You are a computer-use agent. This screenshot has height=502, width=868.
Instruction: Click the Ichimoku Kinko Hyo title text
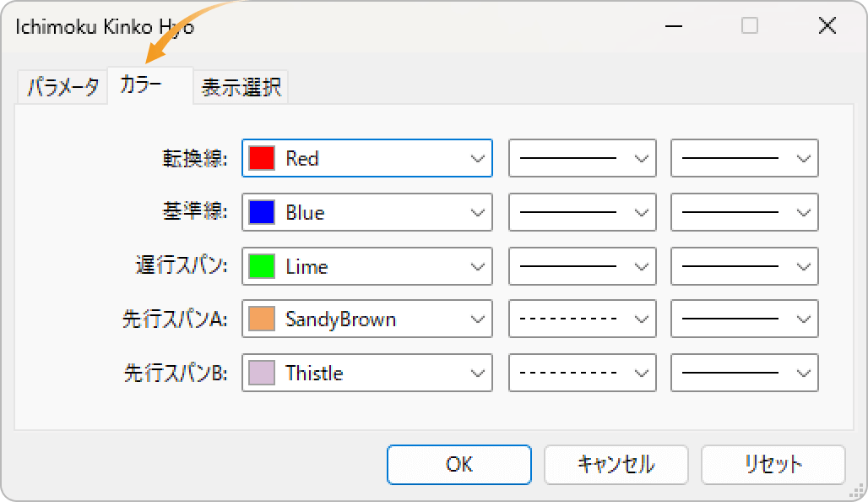pos(105,26)
